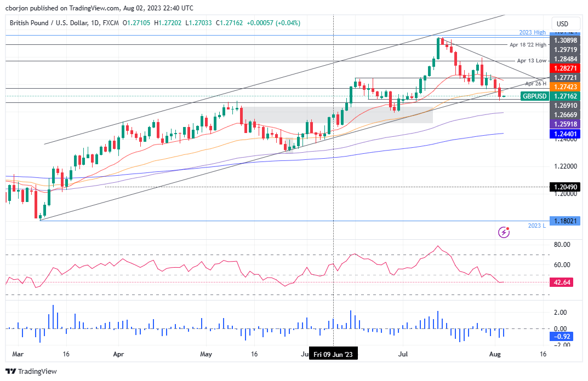588x381 pixels.
Task: Open the USD currency selector top right
Action: 565,24
